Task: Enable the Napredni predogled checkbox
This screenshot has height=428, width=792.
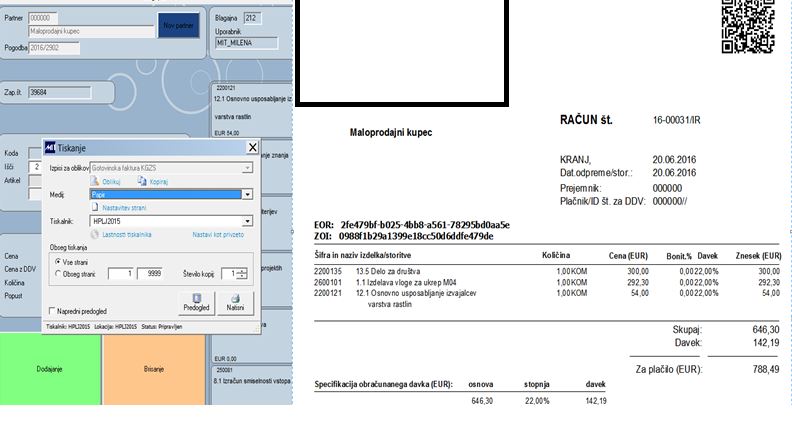Action: coord(52,311)
